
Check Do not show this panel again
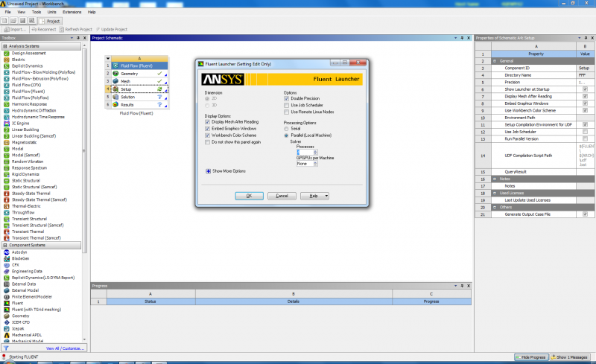[208, 142]
